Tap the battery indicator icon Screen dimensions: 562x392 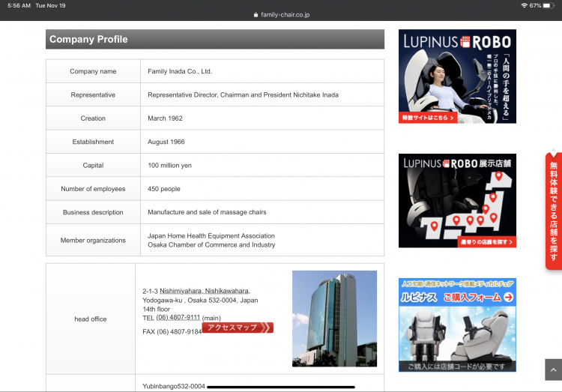(x=548, y=5)
